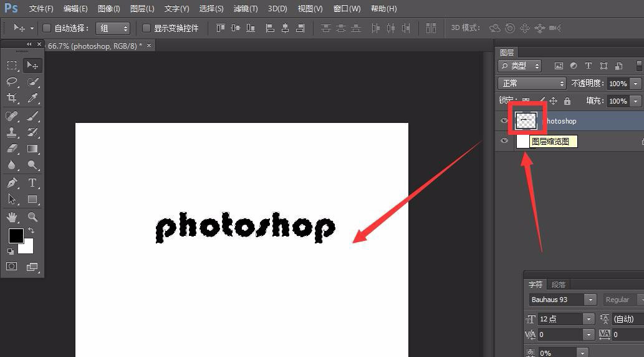Select the Zoom magnifier tool
The height and width of the screenshot is (357, 644).
point(32,217)
